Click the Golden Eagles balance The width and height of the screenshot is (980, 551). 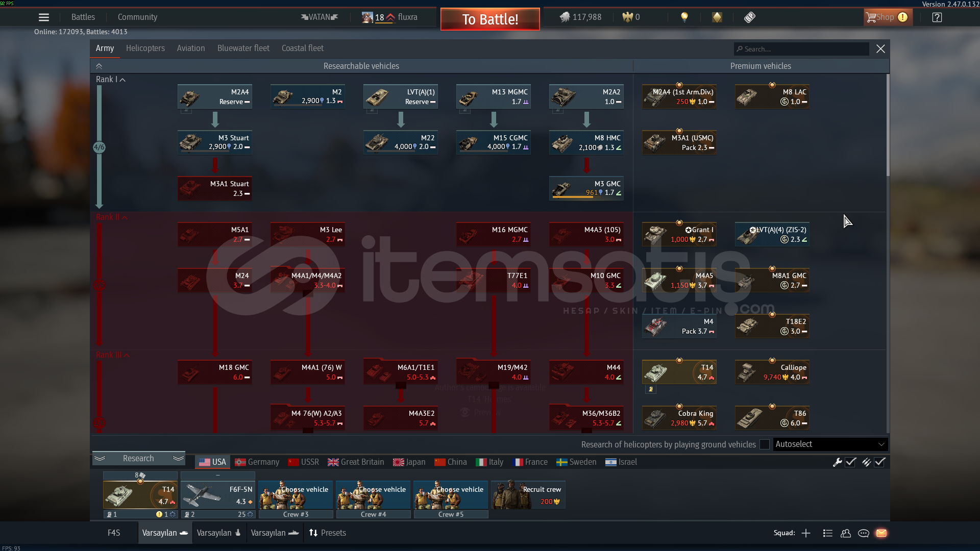631,17
